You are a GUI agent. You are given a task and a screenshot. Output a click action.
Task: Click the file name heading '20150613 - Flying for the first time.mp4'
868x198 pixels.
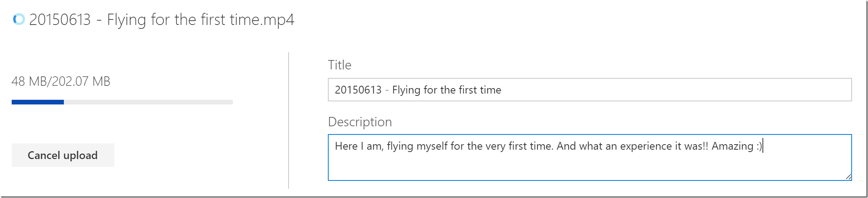point(162,19)
